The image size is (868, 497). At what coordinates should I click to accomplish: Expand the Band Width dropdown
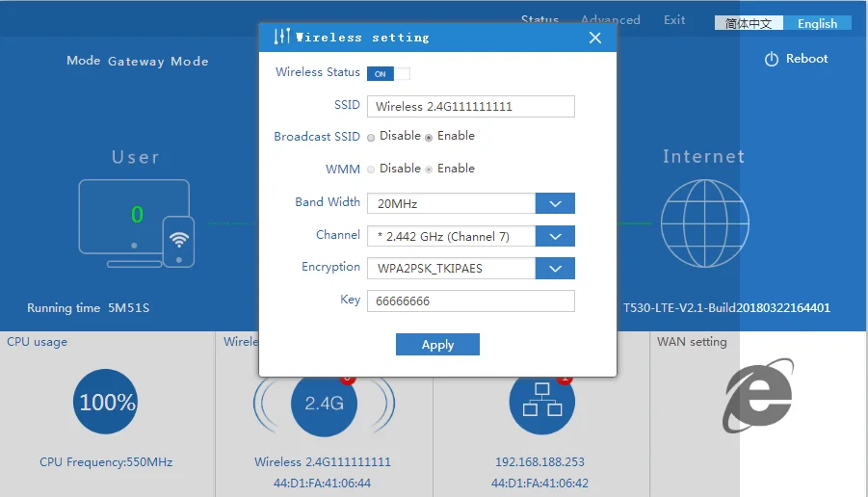[555, 203]
